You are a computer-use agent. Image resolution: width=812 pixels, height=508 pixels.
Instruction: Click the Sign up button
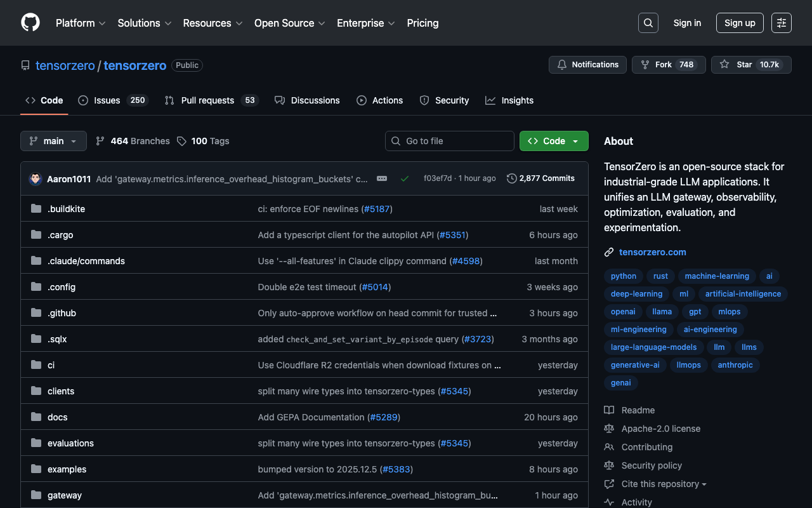pyautogui.click(x=740, y=23)
